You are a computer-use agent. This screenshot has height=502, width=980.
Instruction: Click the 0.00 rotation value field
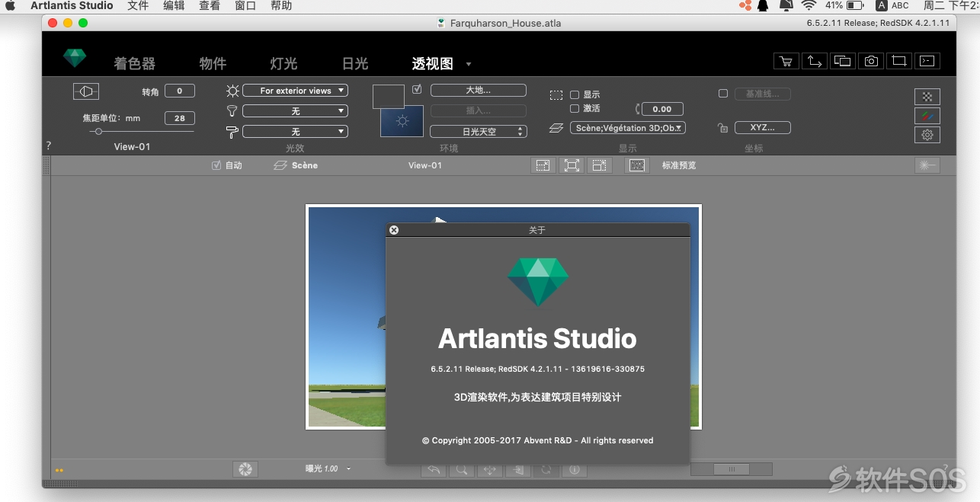point(662,109)
